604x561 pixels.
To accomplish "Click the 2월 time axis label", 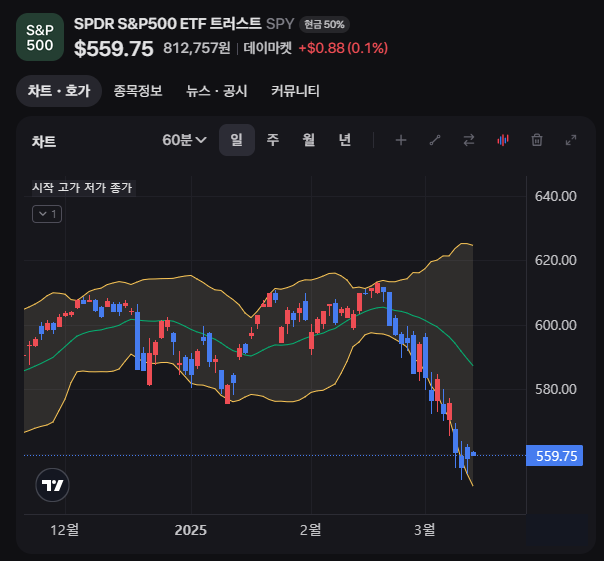I will (x=310, y=530).
